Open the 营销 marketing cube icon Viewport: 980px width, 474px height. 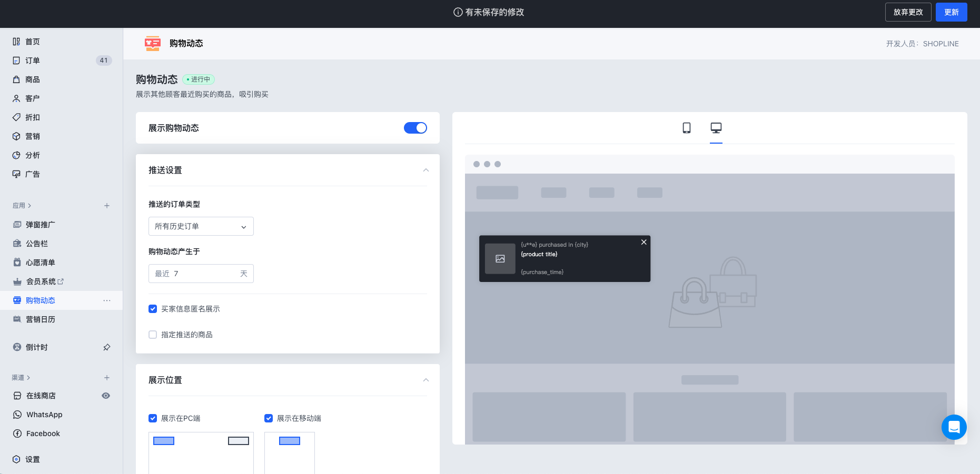(16, 136)
